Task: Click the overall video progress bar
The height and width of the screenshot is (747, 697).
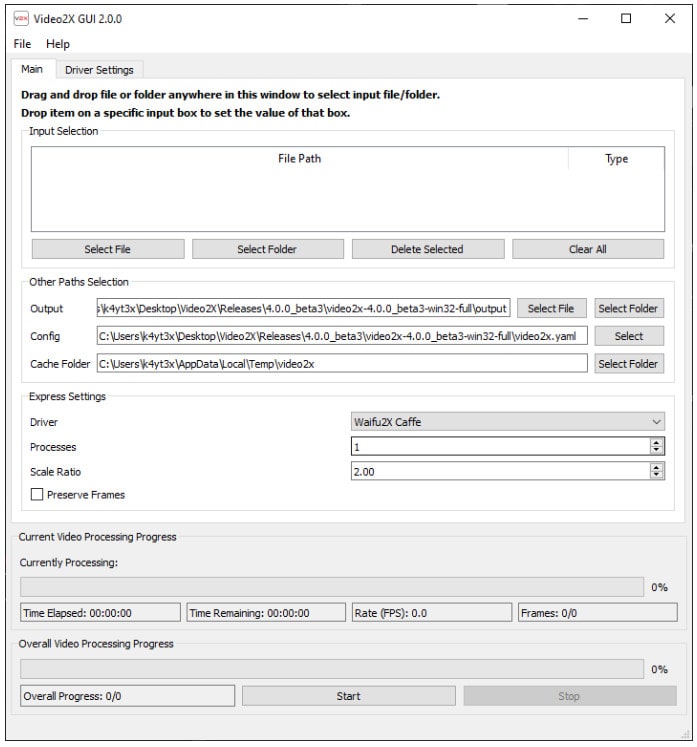Action: 332,669
